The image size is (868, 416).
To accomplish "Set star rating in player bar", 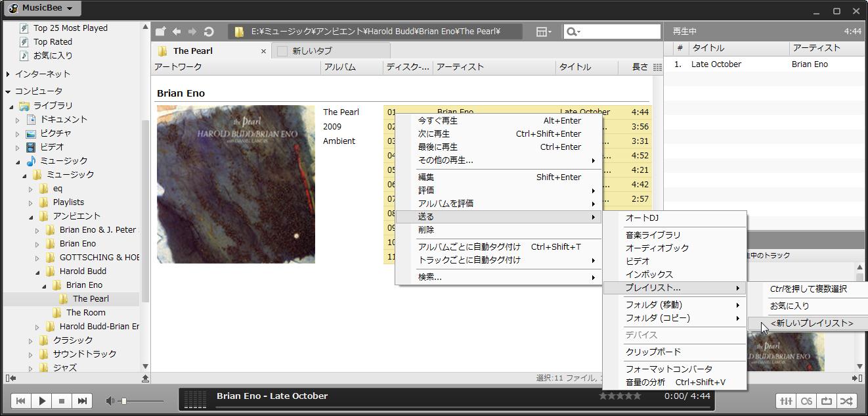I will 620,396.
